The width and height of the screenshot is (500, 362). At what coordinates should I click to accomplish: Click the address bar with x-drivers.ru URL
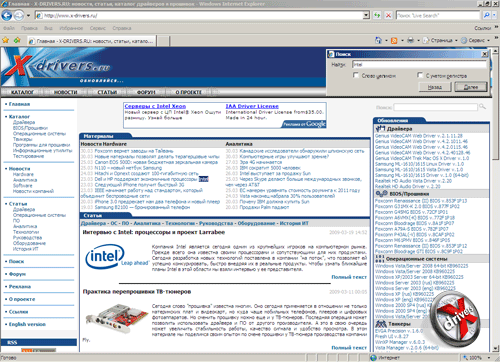coord(198,15)
